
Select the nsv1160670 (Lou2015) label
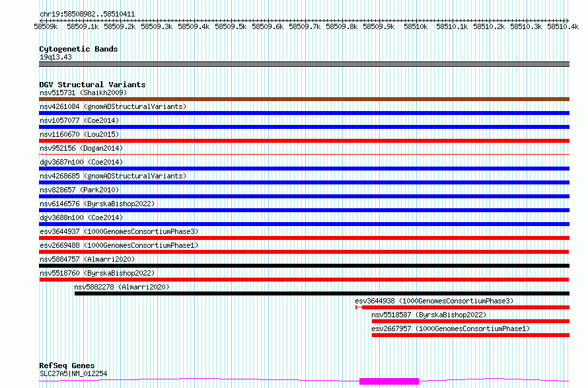(x=79, y=134)
